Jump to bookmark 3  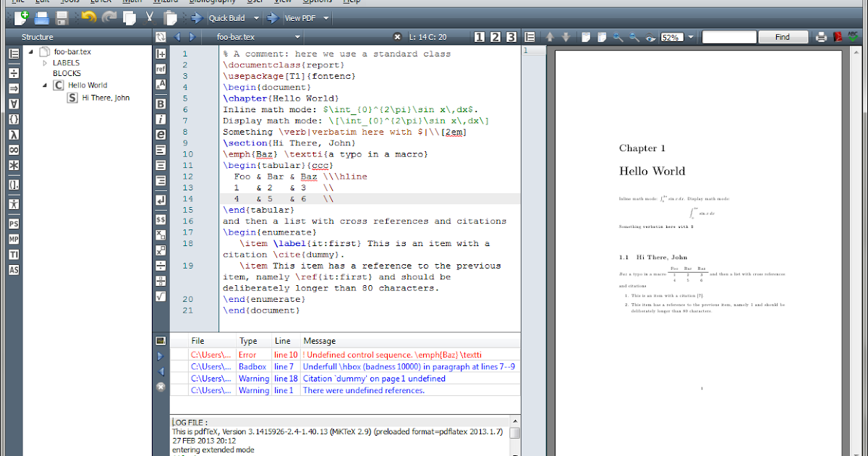pyautogui.click(x=511, y=37)
